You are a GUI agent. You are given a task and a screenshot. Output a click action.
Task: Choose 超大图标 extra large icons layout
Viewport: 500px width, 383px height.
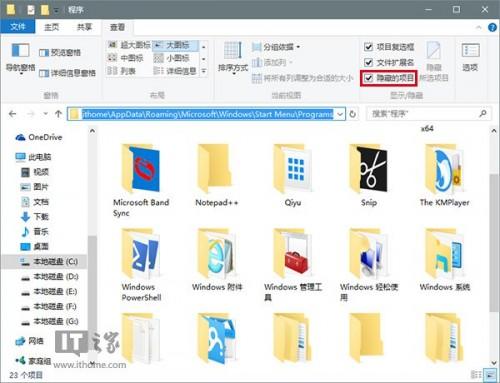(130, 45)
